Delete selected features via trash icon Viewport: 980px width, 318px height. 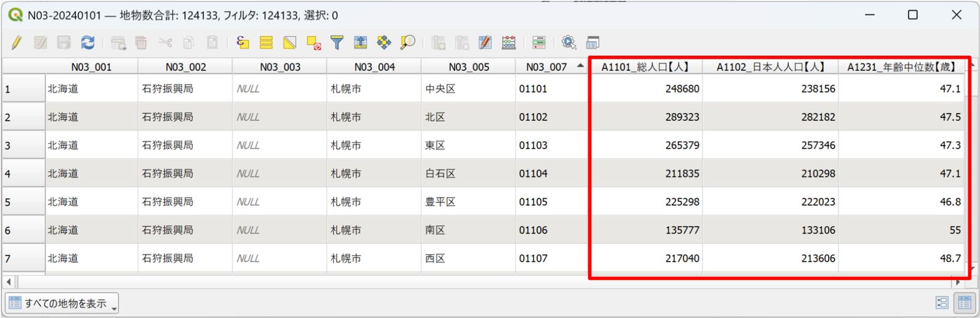click(141, 42)
